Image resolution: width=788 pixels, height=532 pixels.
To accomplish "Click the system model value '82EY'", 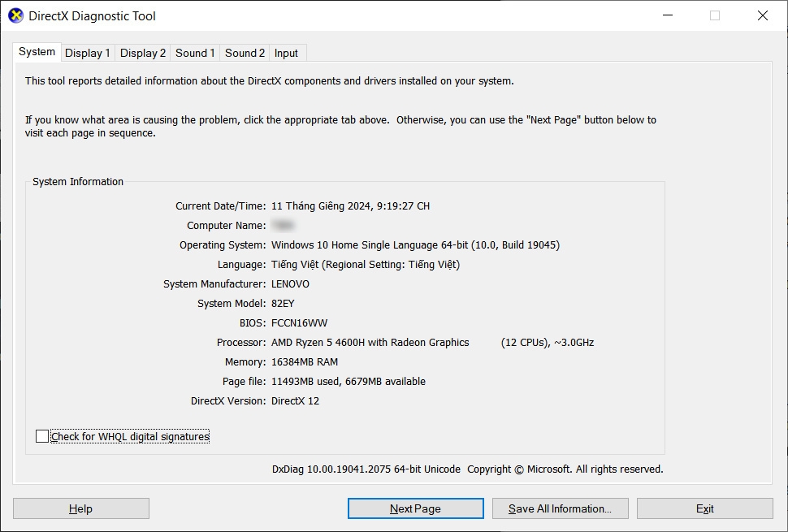I will pos(283,304).
